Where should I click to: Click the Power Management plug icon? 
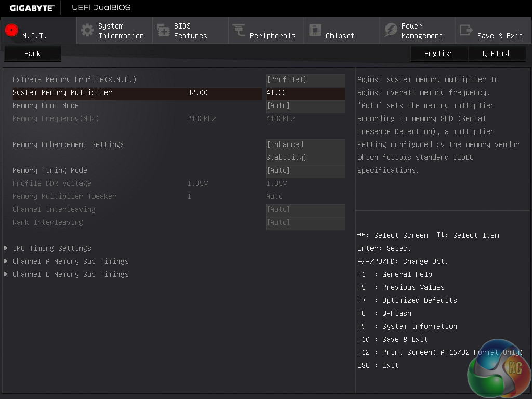pyautogui.click(x=391, y=30)
